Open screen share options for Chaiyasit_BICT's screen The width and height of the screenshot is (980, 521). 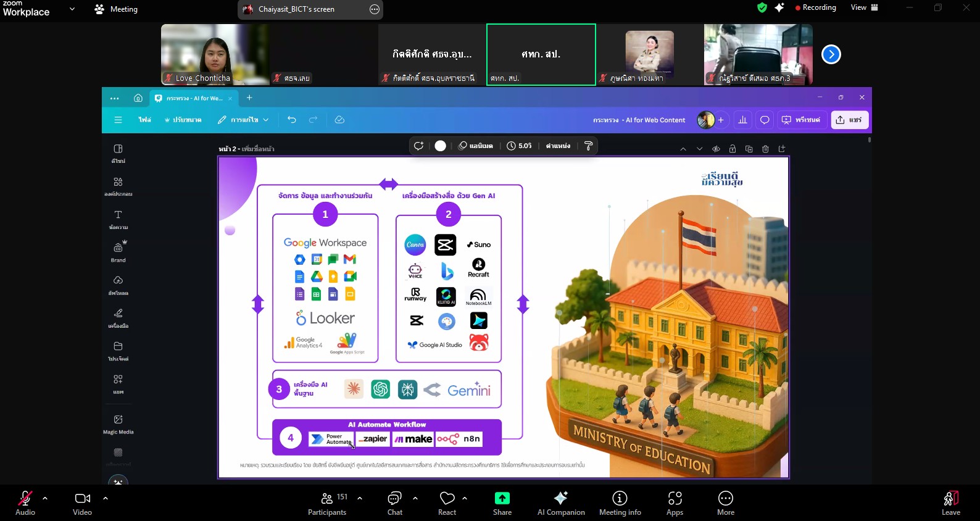click(375, 9)
